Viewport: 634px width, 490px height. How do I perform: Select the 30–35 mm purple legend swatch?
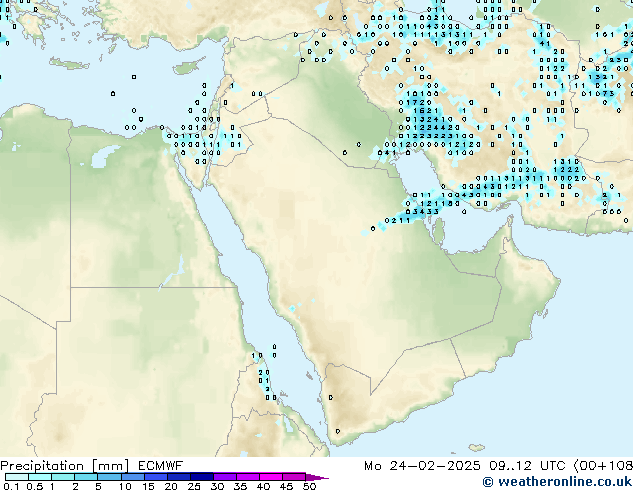tap(224, 477)
